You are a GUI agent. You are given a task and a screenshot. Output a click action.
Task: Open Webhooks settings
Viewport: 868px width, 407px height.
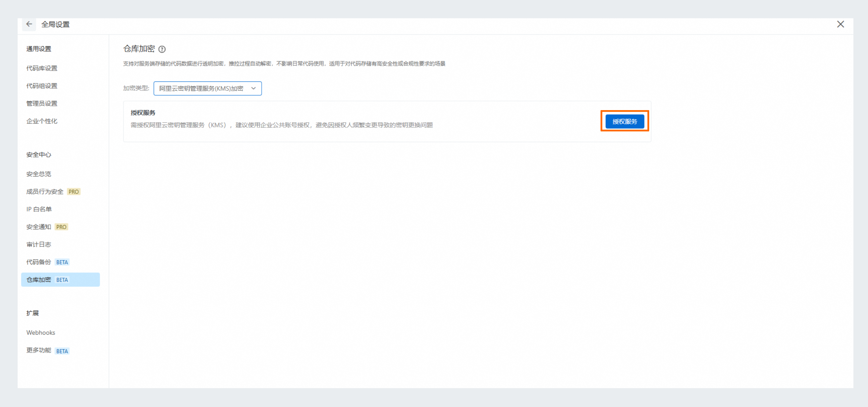click(x=41, y=332)
